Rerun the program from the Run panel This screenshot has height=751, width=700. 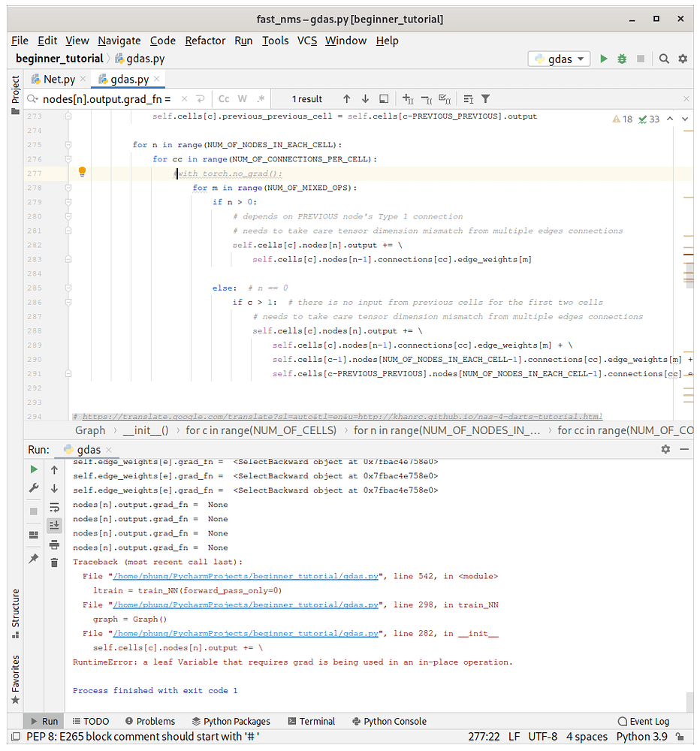tap(32, 469)
